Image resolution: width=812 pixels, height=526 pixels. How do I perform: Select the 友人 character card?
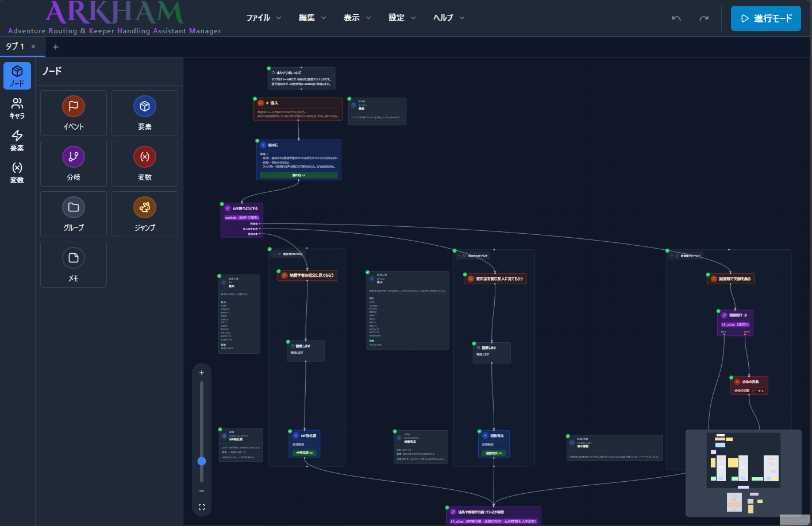408,310
